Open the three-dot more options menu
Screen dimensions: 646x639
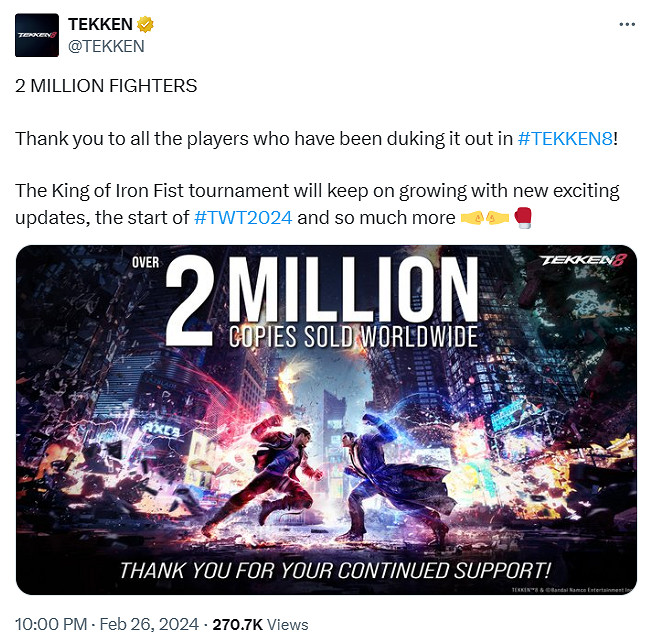click(627, 24)
